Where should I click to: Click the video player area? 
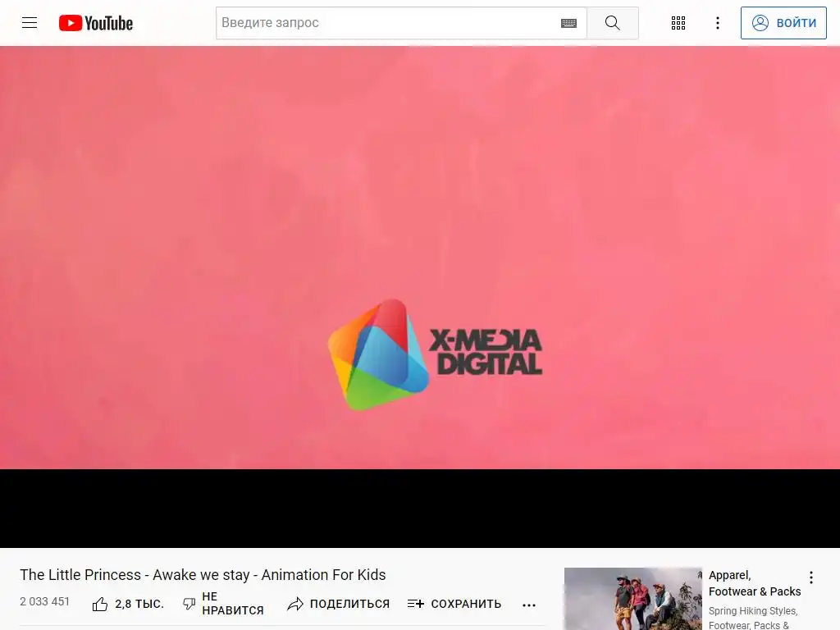(420, 296)
